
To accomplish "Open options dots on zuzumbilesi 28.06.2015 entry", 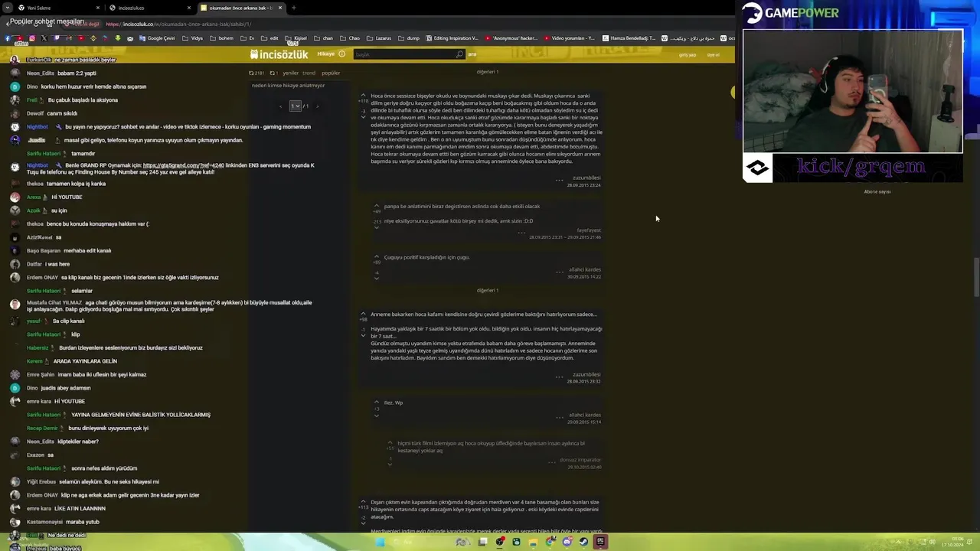I will pyautogui.click(x=559, y=377).
